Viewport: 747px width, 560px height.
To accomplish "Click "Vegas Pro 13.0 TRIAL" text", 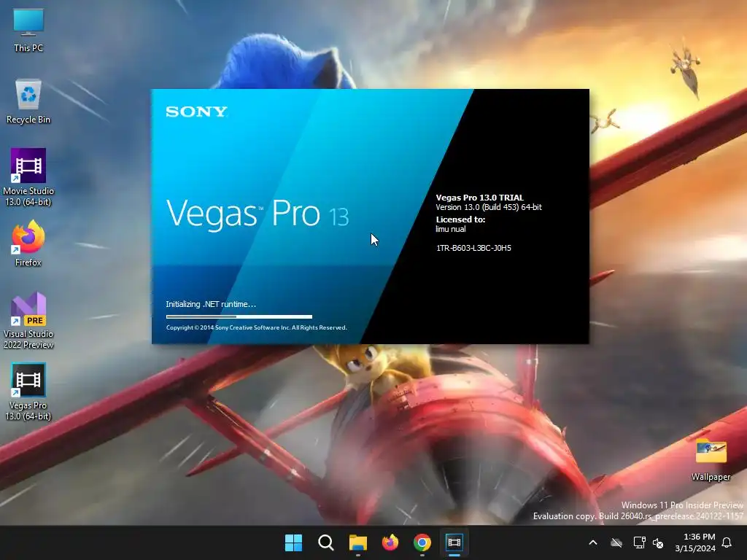I will [480, 198].
